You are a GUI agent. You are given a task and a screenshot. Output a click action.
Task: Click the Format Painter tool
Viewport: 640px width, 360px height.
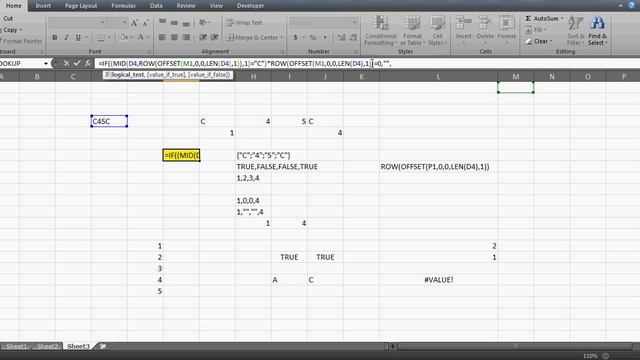tap(21, 41)
